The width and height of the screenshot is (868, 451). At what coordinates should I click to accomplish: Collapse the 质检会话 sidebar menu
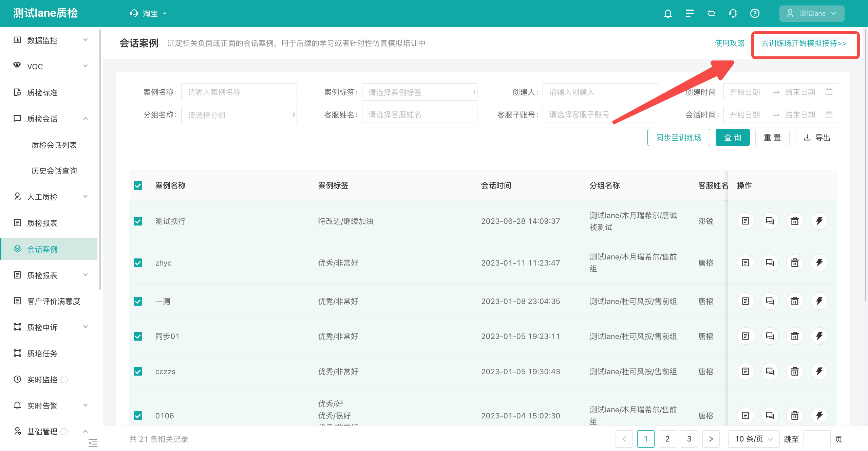coord(49,119)
